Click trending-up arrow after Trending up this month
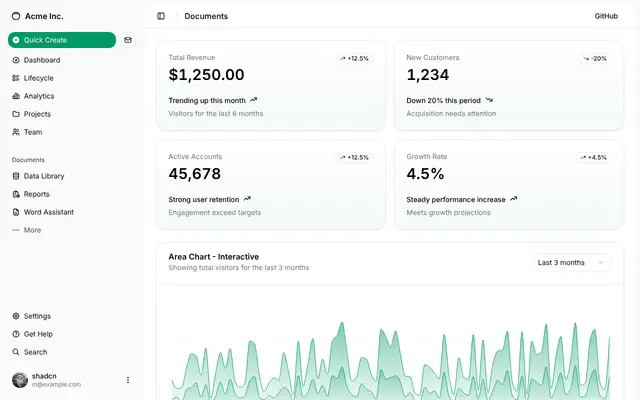Image resolution: width=640 pixels, height=400 pixels. click(x=253, y=100)
